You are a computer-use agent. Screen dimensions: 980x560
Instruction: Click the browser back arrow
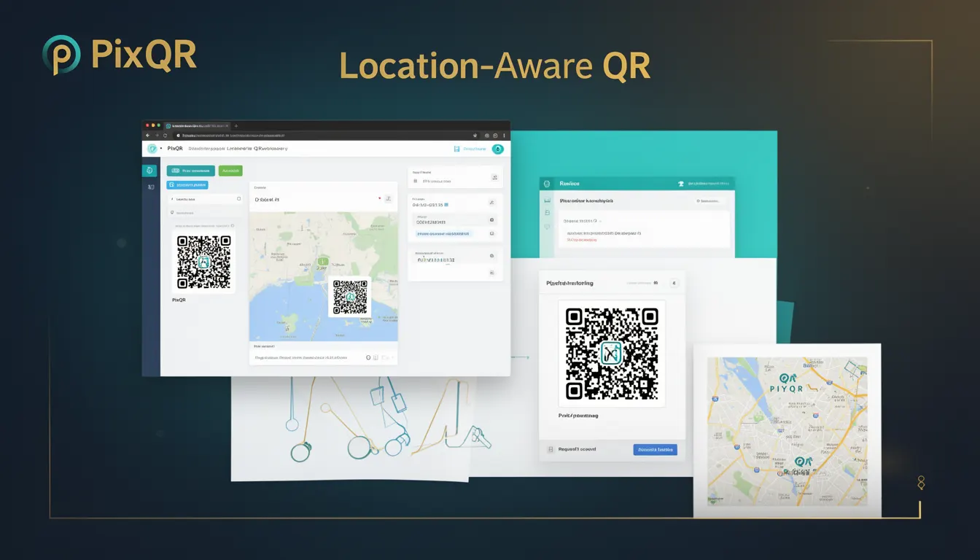[148, 136]
